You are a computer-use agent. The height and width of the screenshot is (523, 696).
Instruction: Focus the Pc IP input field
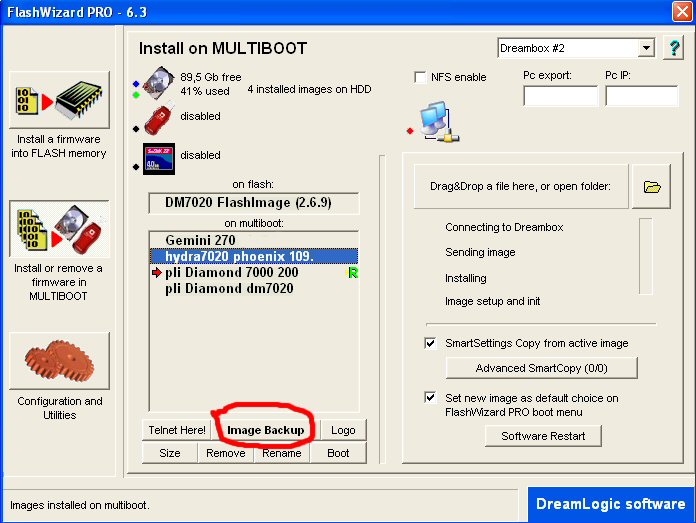click(642, 96)
